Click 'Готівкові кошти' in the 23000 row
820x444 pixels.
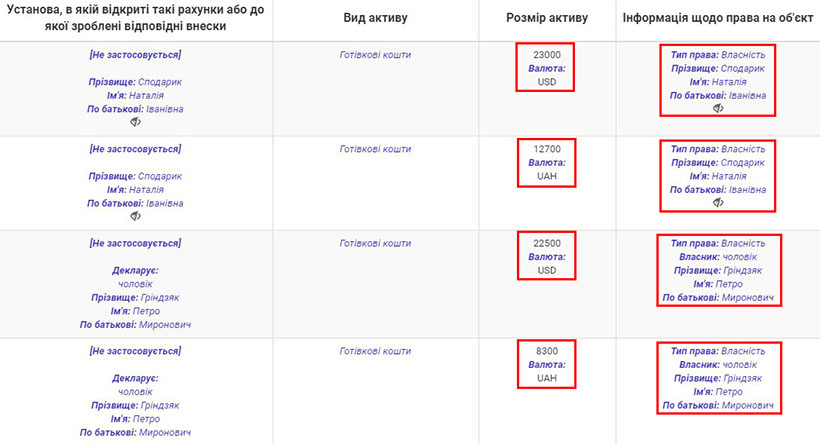375,55
